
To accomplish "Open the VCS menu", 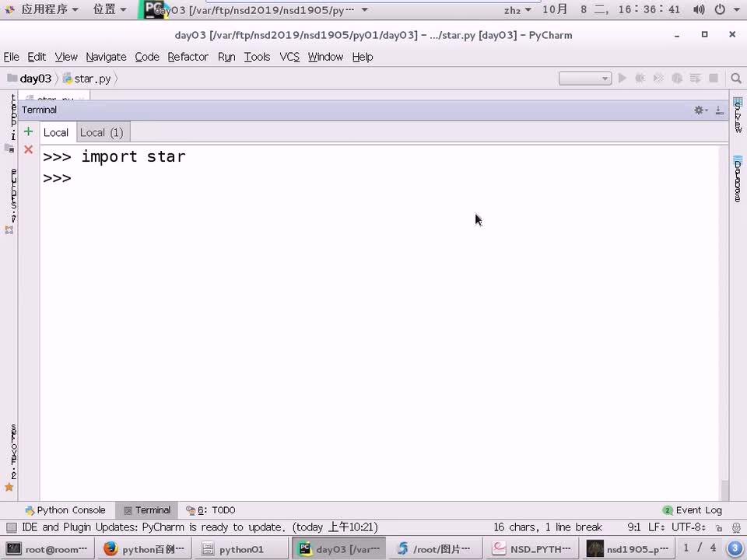I will pos(289,57).
